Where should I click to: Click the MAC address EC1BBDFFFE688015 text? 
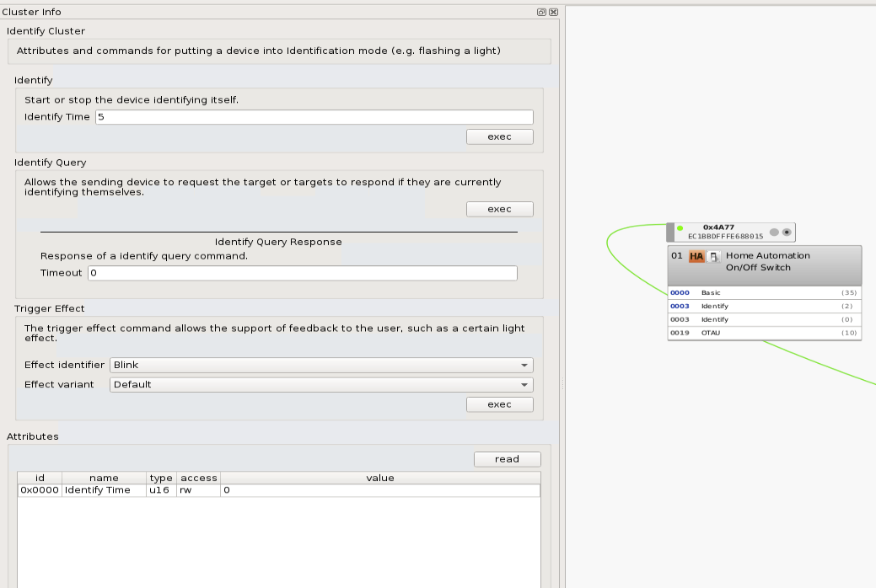[x=725, y=236]
